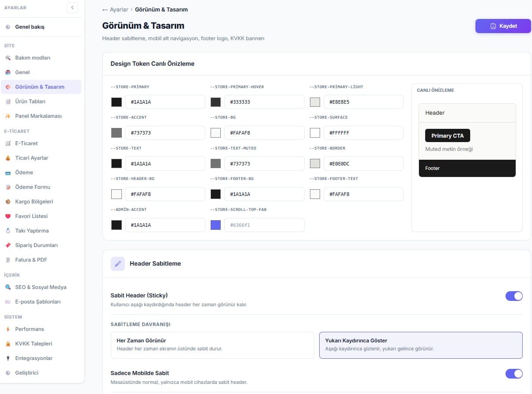The height and width of the screenshot is (394, 532).
Task: Click the Ödeme Formu icon
Action: pos(8,187)
